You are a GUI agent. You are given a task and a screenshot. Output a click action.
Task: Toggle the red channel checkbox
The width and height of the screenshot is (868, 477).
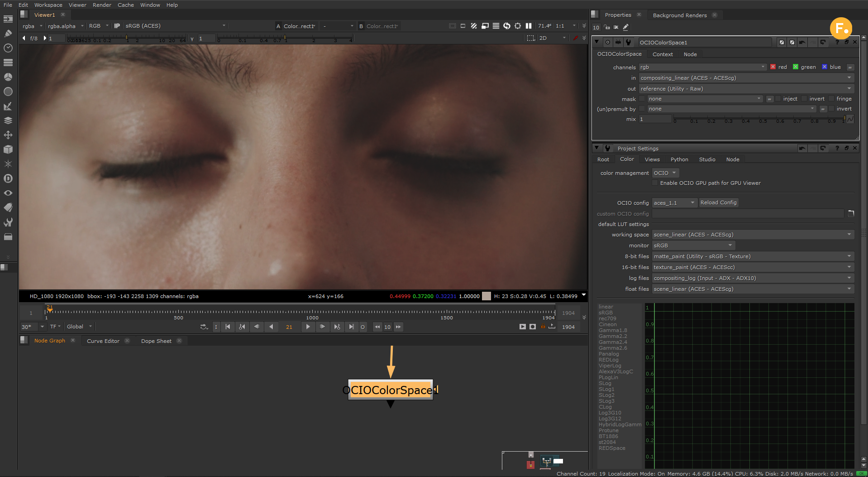773,67
